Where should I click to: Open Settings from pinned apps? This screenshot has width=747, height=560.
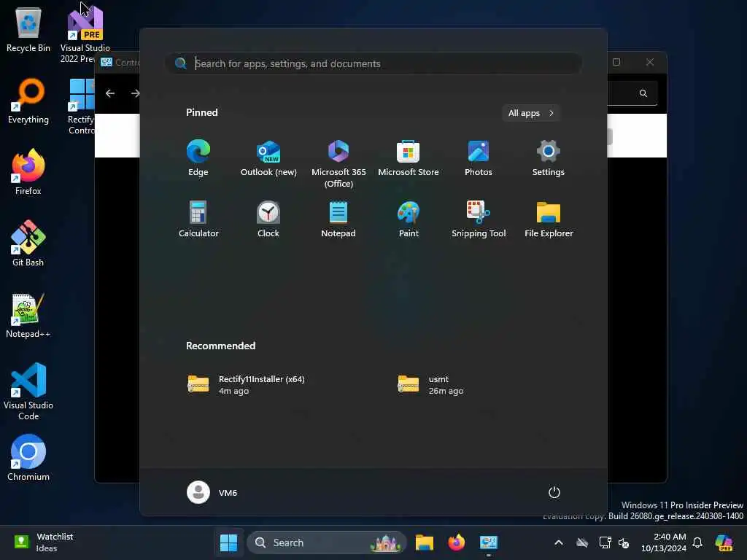click(549, 158)
